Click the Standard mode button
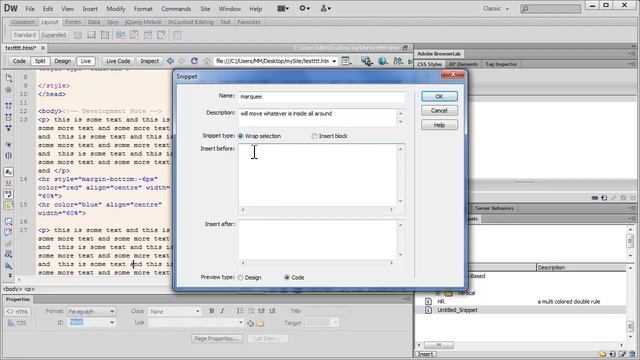The image size is (640, 360). pyautogui.click(x=24, y=35)
